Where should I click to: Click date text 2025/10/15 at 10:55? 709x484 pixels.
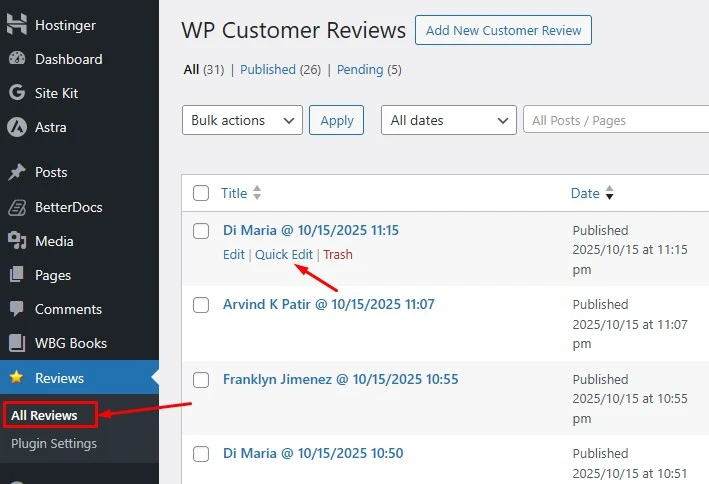pyautogui.click(x=630, y=399)
